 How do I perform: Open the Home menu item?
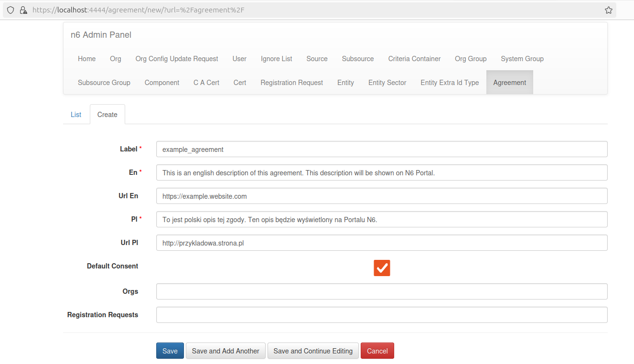[x=86, y=59]
